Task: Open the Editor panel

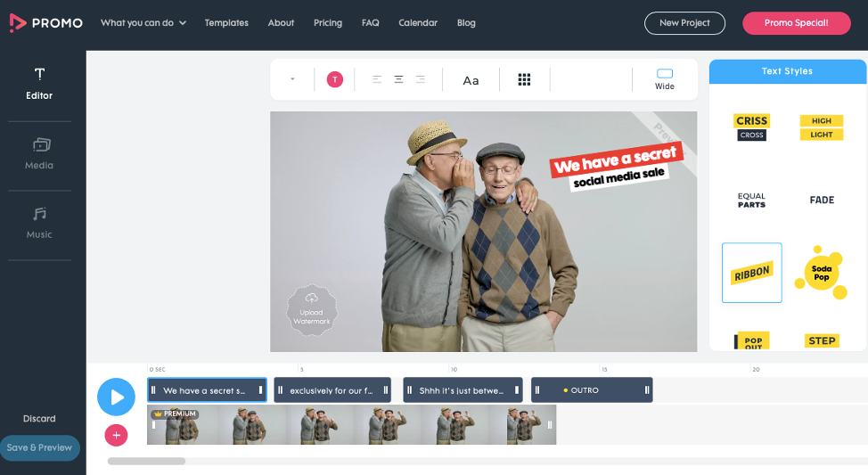Action: pos(39,84)
